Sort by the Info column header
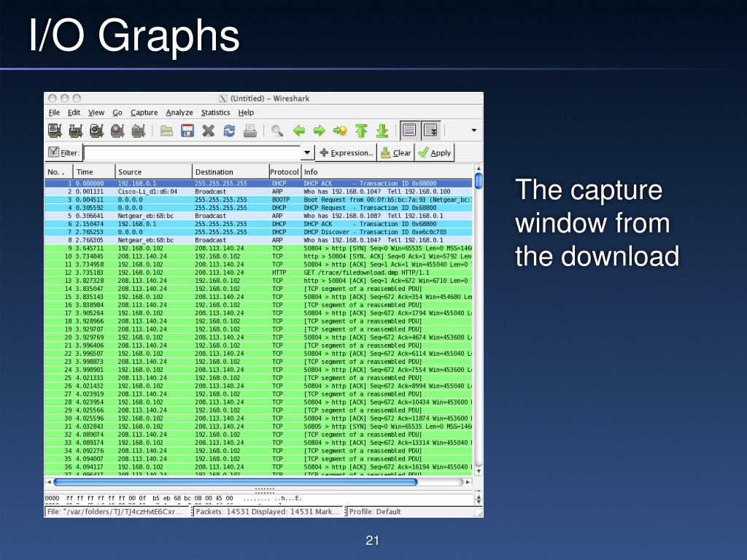This screenshot has width=747, height=560. point(387,172)
